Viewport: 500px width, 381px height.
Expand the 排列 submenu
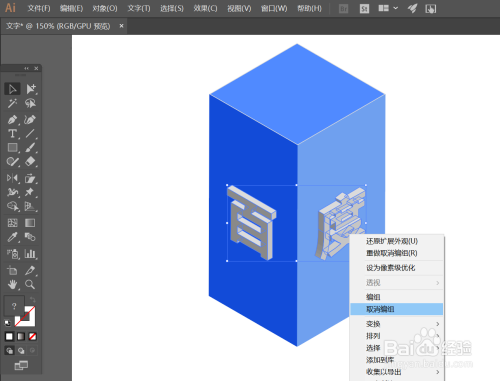tap(397, 336)
